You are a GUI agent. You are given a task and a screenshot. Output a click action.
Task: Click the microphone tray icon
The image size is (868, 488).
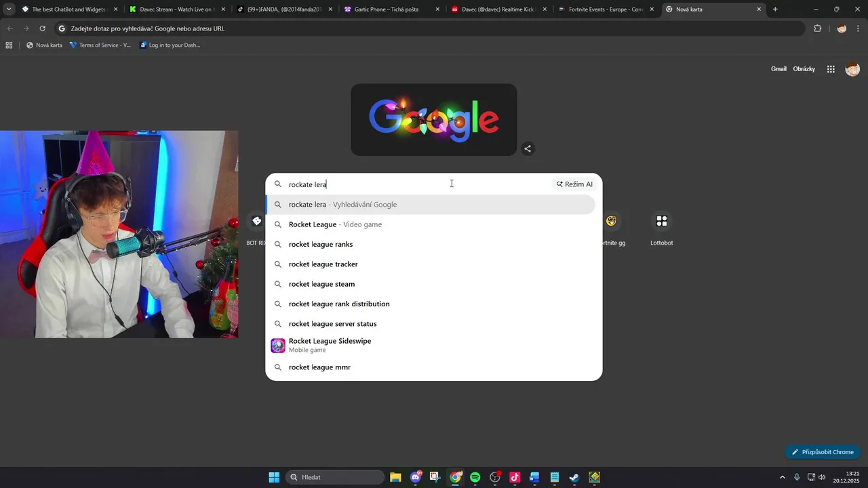coord(797,477)
